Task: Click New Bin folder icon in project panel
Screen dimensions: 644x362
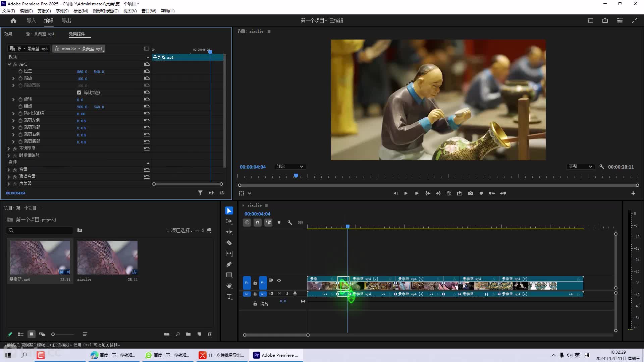Action: [x=189, y=334]
